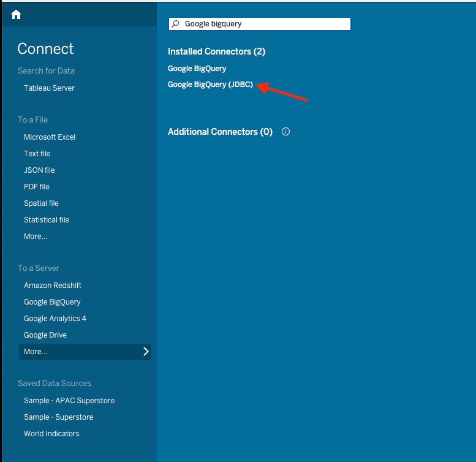Choose Spatial file connection
Screen dimensions: 476x462
[41, 203]
